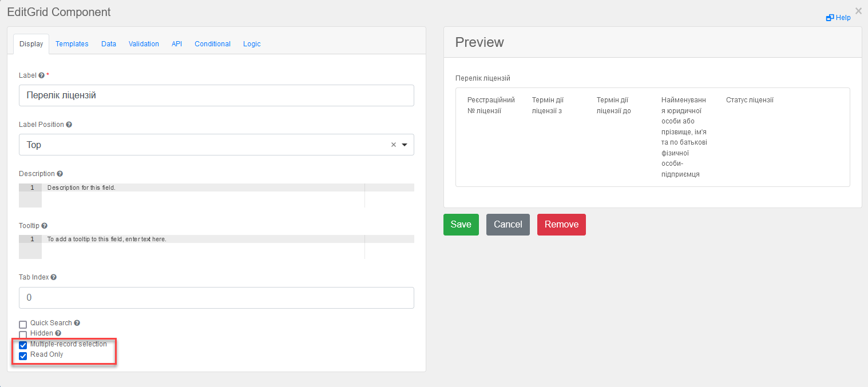
Task: Switch to the Conditional tab
Action: tap(212, 44)
